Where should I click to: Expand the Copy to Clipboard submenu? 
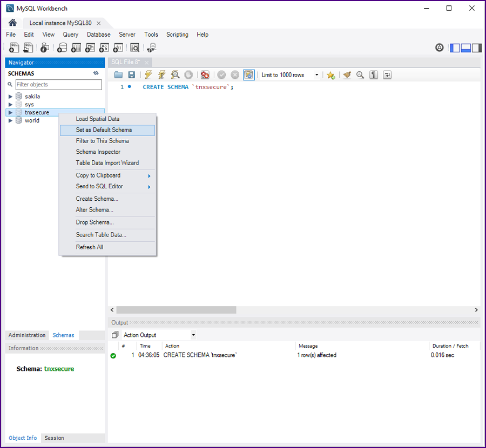pos(107,175)
